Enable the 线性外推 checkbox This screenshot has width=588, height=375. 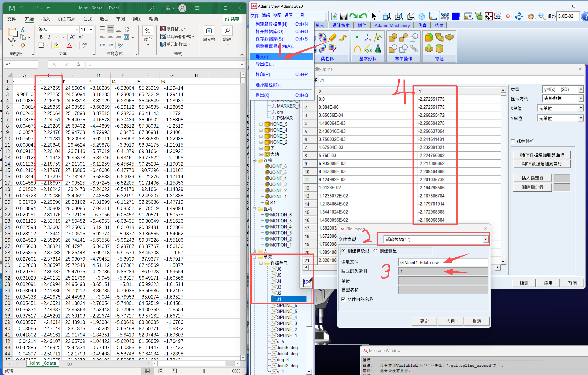[x=513, y=141]
